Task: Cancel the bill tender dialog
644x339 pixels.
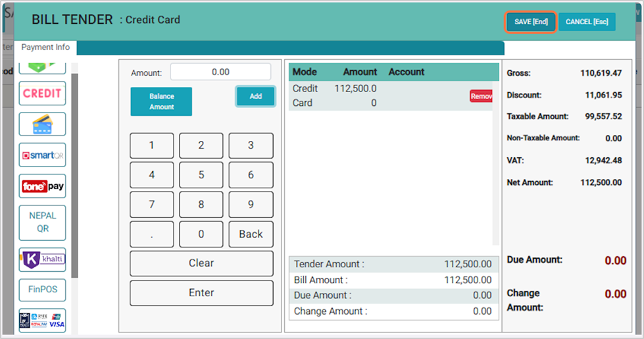Action: [587, 22]
